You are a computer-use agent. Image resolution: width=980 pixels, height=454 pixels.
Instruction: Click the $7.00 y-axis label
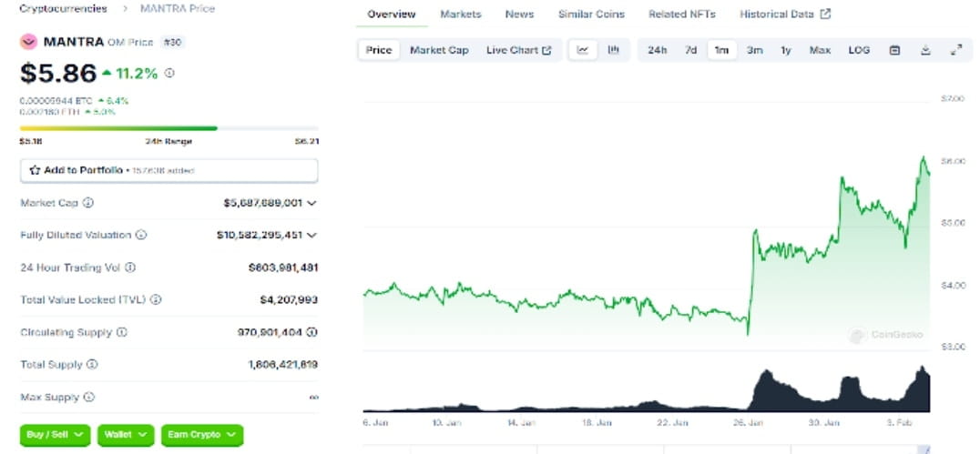[x=953, y=98]
